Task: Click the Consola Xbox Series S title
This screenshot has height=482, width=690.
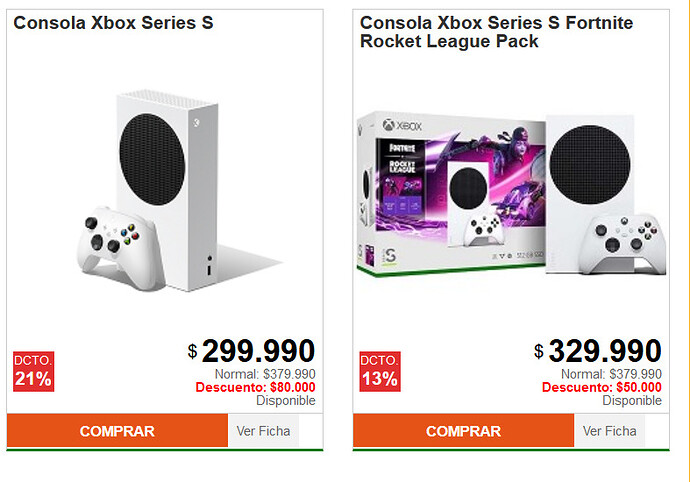Action: click(x=113, y=22)
